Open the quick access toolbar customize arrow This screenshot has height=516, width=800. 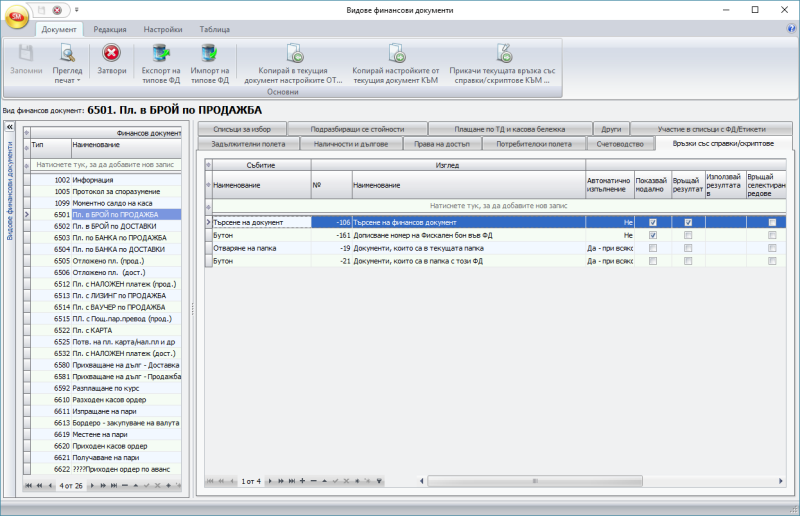point(77,10)
